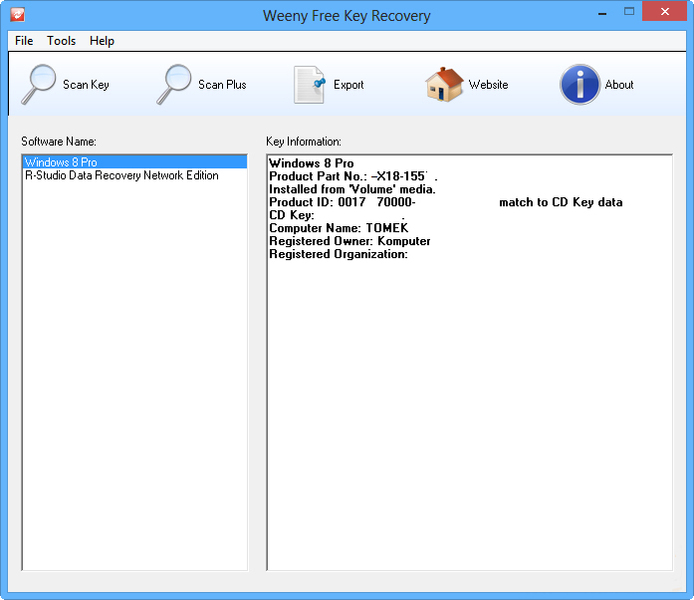Viewport: 694px width, 600px height.
Task: Click the Export document icon
Action: click(x=309, y=85)
